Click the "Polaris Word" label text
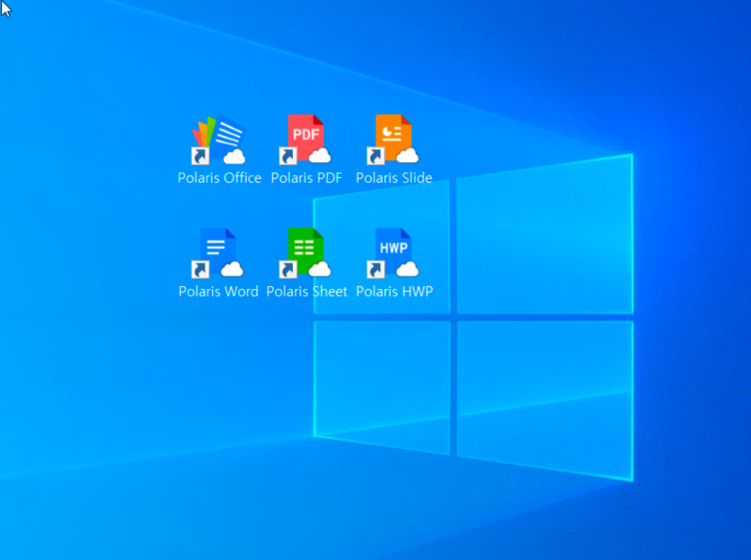 (219, 292)
